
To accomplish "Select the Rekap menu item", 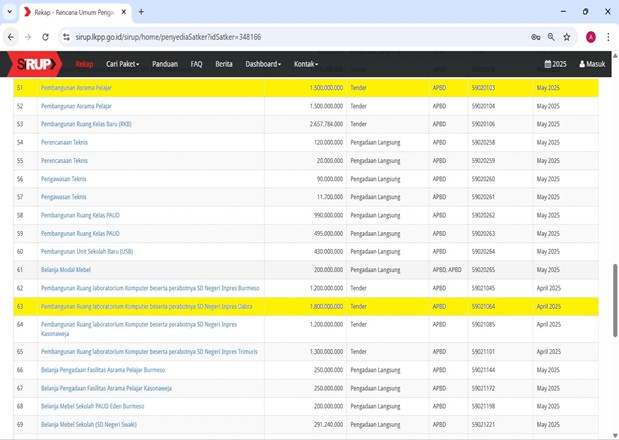I will 84,64.
